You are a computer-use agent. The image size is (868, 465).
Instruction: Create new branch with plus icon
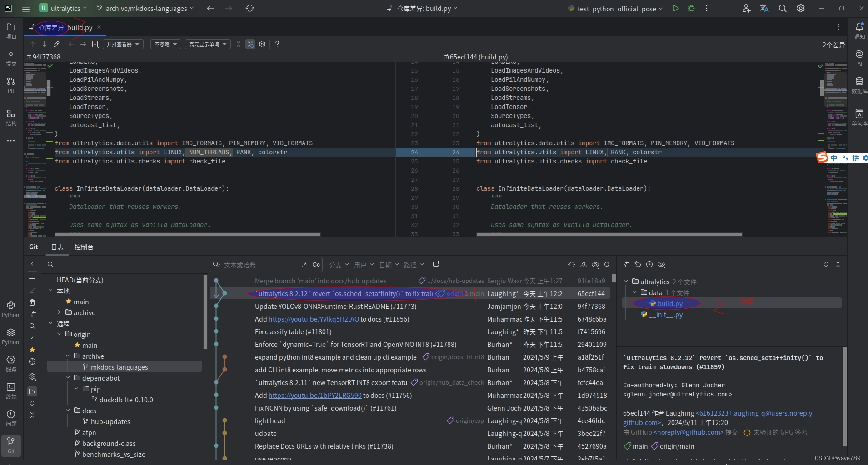click(x=32, y=279)
